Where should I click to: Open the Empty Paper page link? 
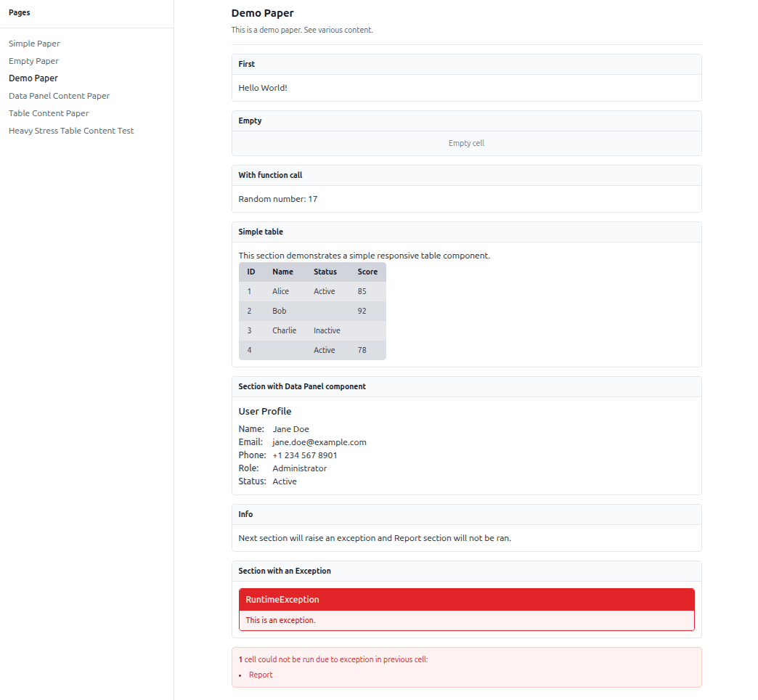(x=33, y=61)
